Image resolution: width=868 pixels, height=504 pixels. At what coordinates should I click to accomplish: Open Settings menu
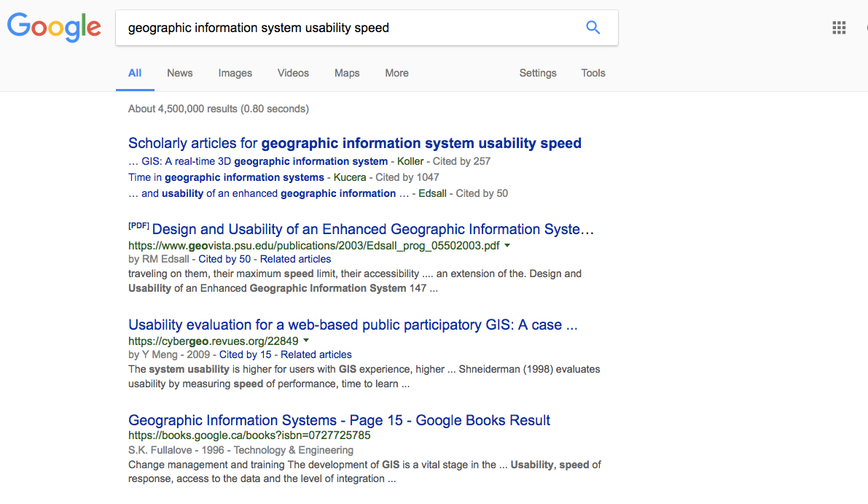click(x=538, y=73)
